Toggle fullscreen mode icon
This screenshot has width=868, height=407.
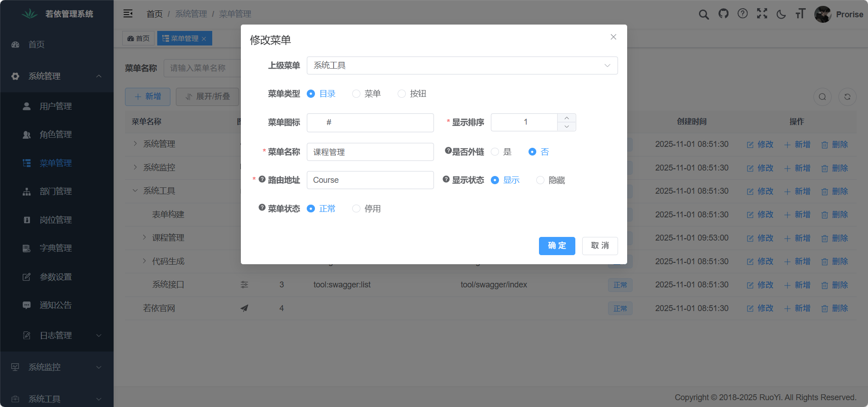pyautogui.click(x=762, y=14)
